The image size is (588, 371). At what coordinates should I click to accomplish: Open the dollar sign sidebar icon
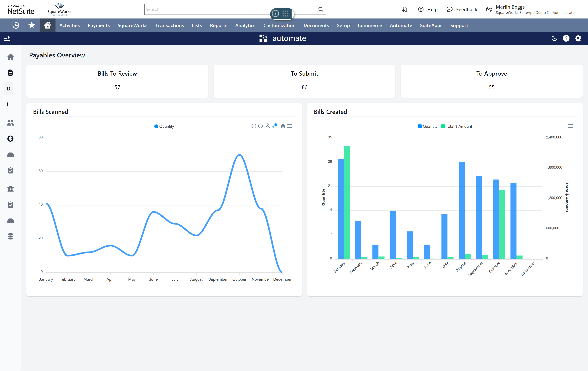click(x=10, y=138)
